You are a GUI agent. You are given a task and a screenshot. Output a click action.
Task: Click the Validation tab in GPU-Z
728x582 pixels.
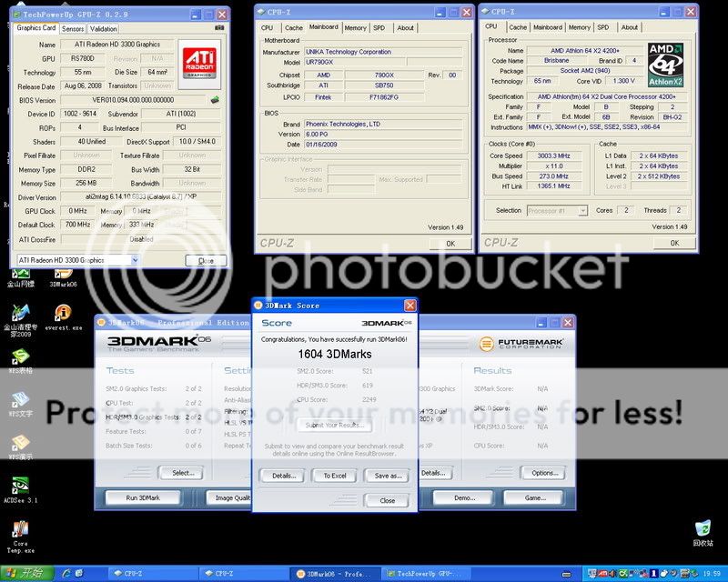(x=103, y=28)
